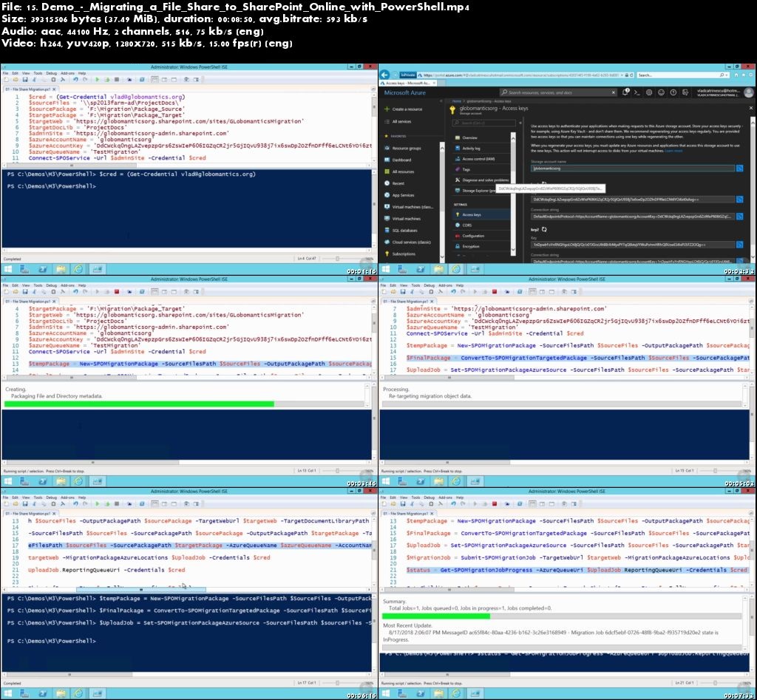The height and width of the screenshot is (700, 757).
Task: Open File menu in 00:01:16 ISE frame
Action: (5, 73)
